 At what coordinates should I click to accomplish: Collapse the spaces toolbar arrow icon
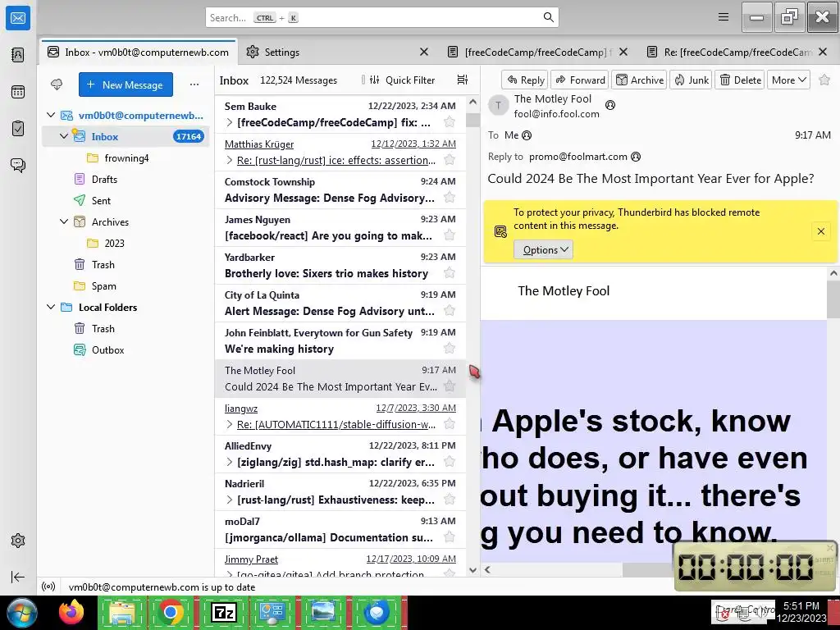(18, 577)
